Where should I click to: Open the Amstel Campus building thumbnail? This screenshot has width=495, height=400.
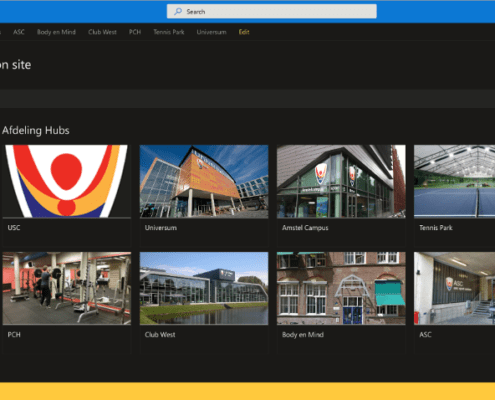click(x=341, y=181)
